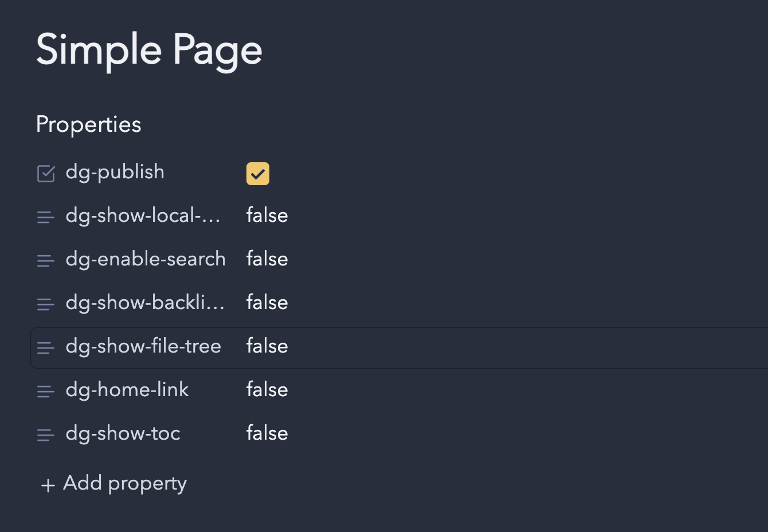Click the text type icon beside dg-show-file-tree
Screen dimensions: 768x532
click(x=46, y=347)
